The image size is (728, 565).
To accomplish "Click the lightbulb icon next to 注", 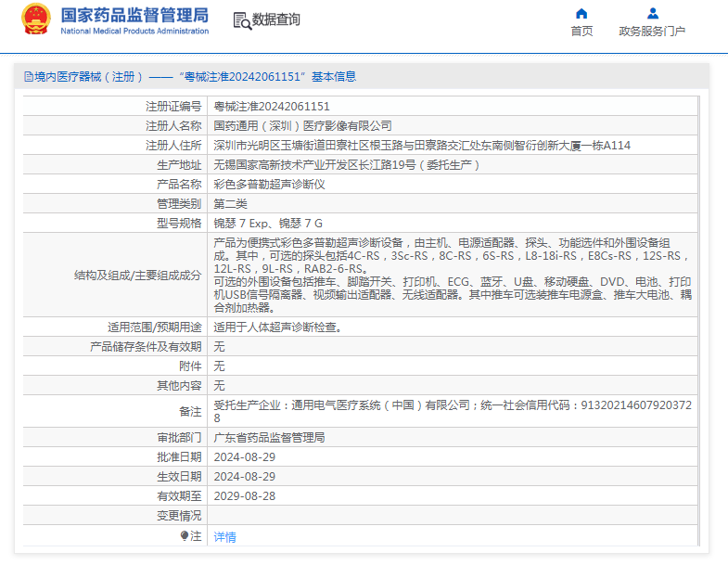I will coord(185,536).
